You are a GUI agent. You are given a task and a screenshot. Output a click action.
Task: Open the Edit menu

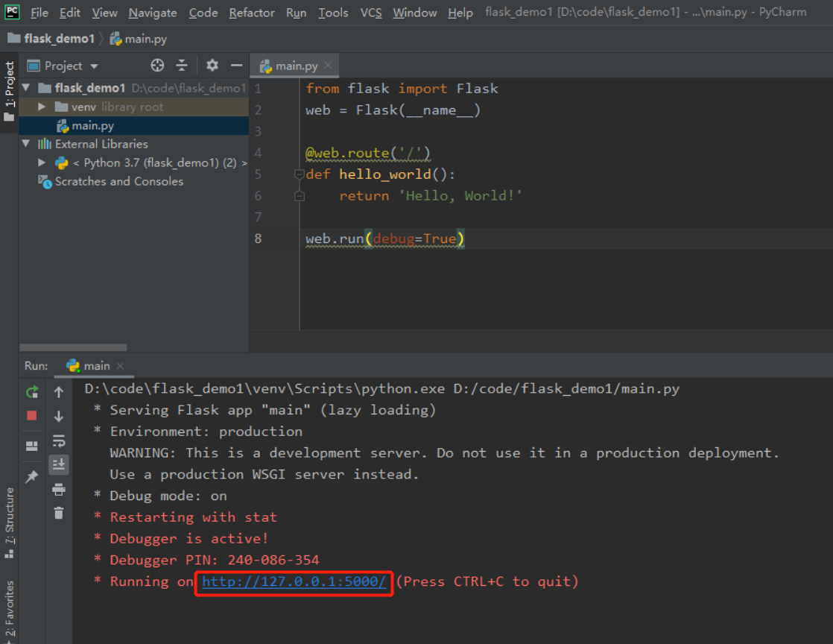coord(69,12)
